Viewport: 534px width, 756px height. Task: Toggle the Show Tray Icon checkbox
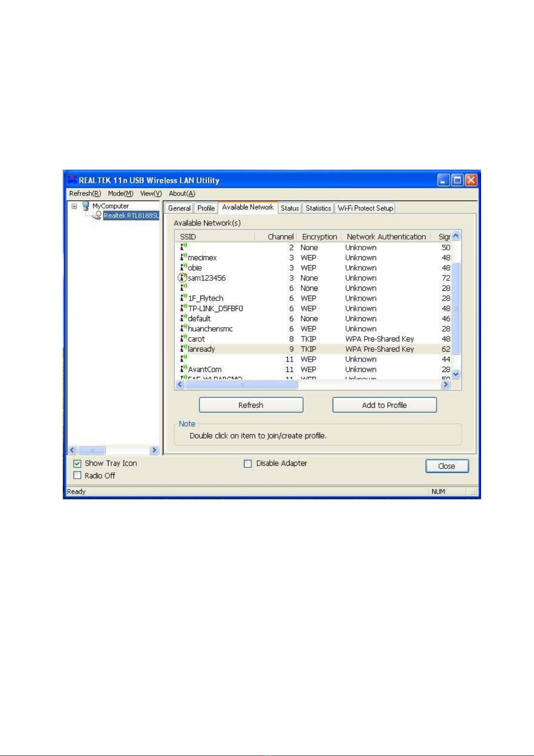[77, 463]
